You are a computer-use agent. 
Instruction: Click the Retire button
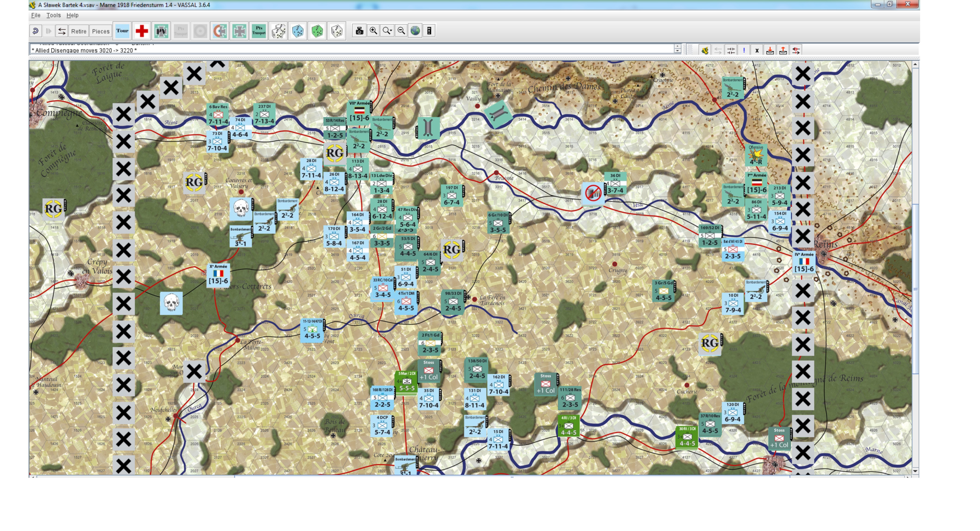point(79,31)
